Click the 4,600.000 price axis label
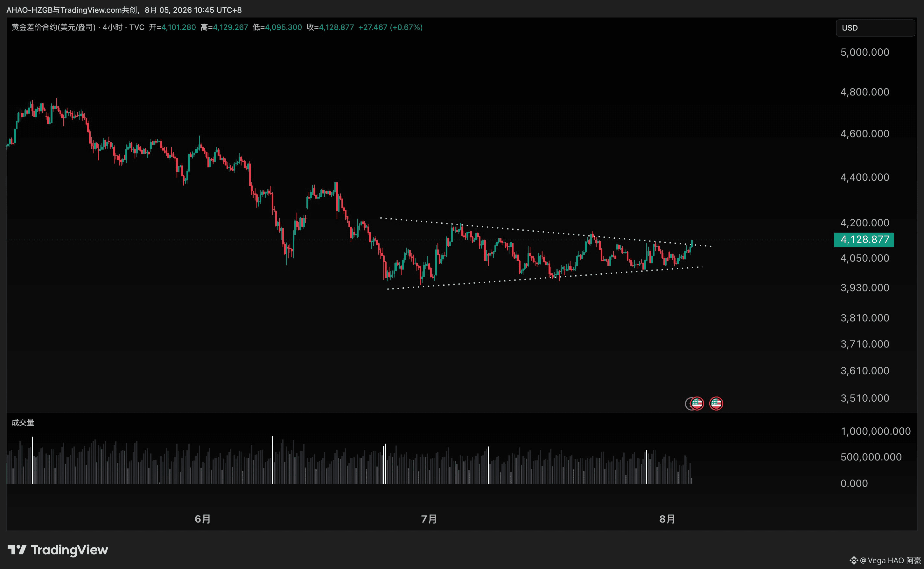 click(x=865, y=134)
